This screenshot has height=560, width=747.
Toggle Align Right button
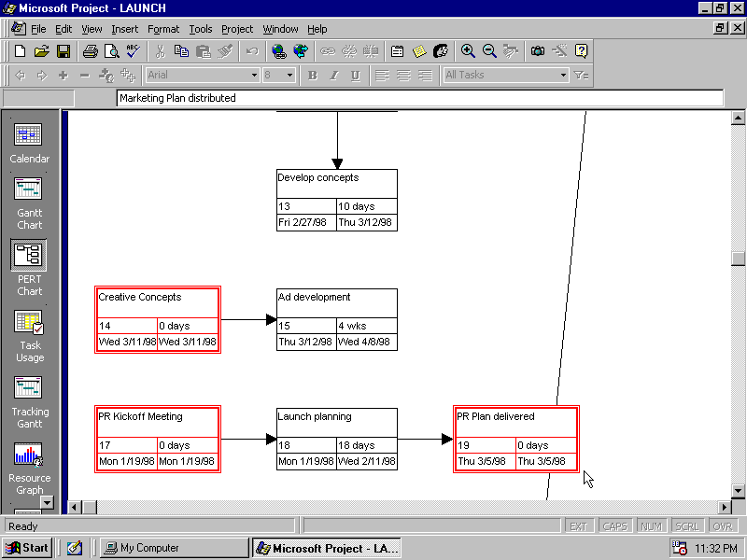pyautogui.click(x=425, y=76)
